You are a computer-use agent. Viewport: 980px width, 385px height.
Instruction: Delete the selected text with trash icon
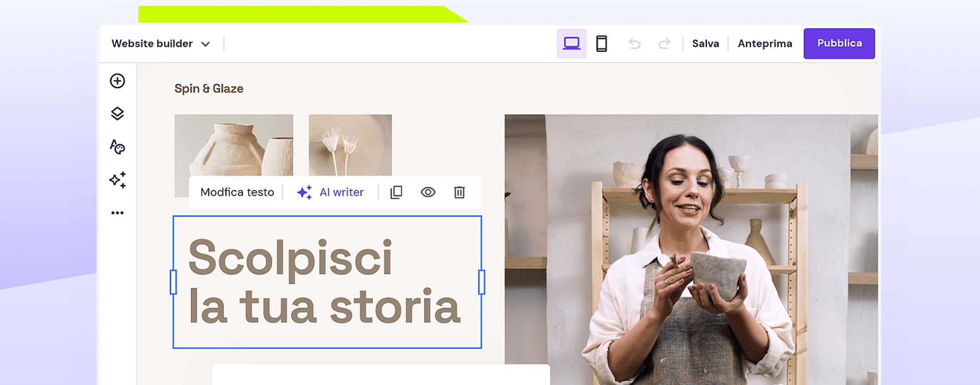[460, 192]
